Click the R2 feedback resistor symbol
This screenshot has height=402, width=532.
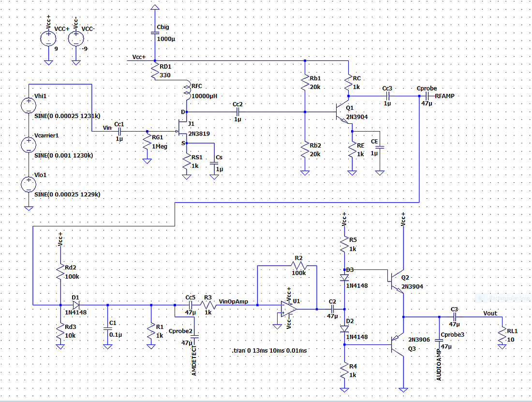coord(298,266)
